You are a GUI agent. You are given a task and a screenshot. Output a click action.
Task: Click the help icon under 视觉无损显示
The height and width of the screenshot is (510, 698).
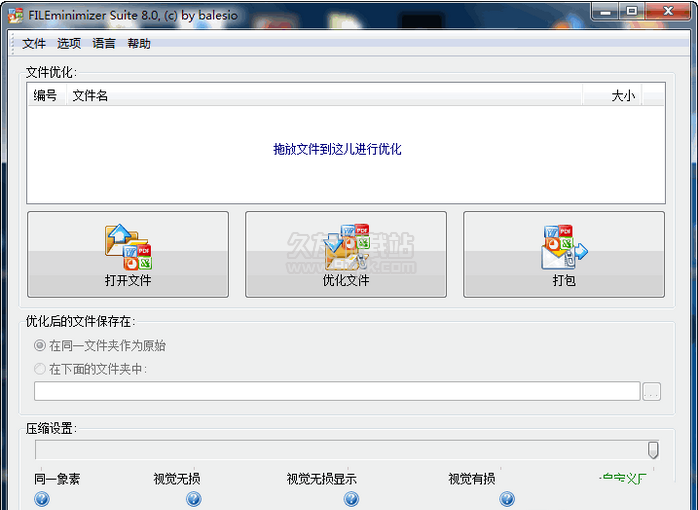coord(351,499)
